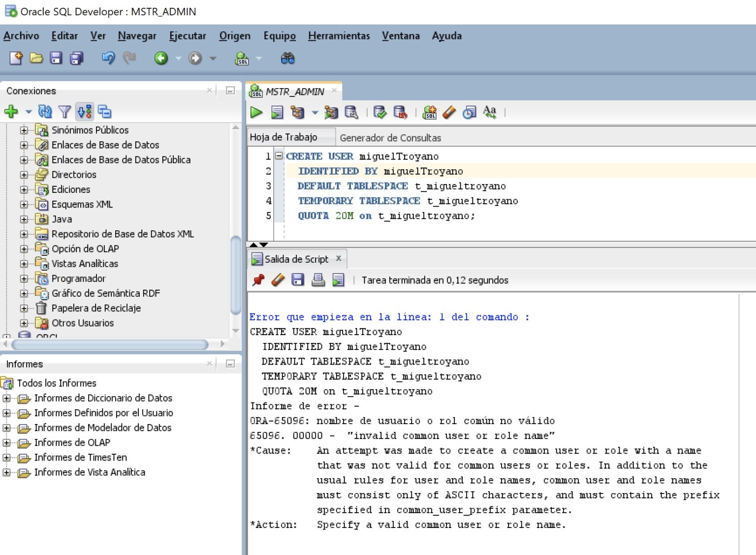
Task: Print the script output
Action: click(x=318, y=280)
